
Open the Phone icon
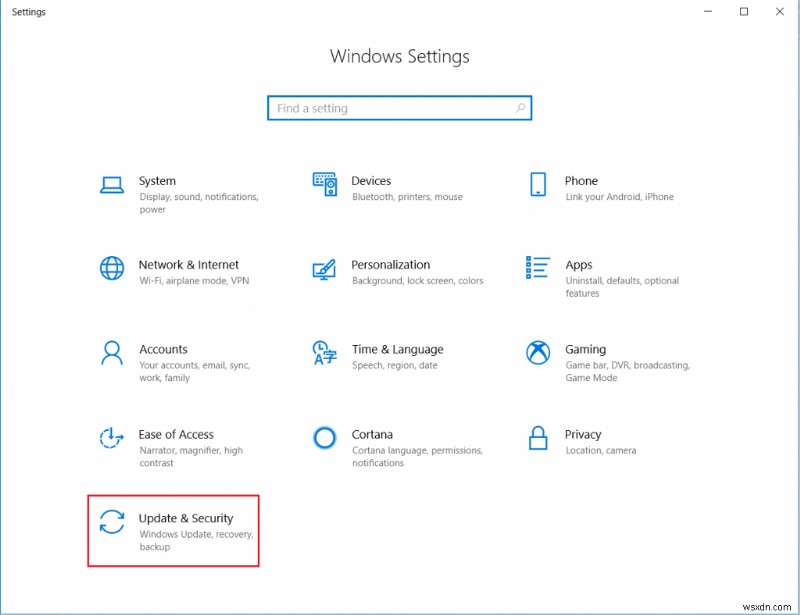[x=538, y=184]
